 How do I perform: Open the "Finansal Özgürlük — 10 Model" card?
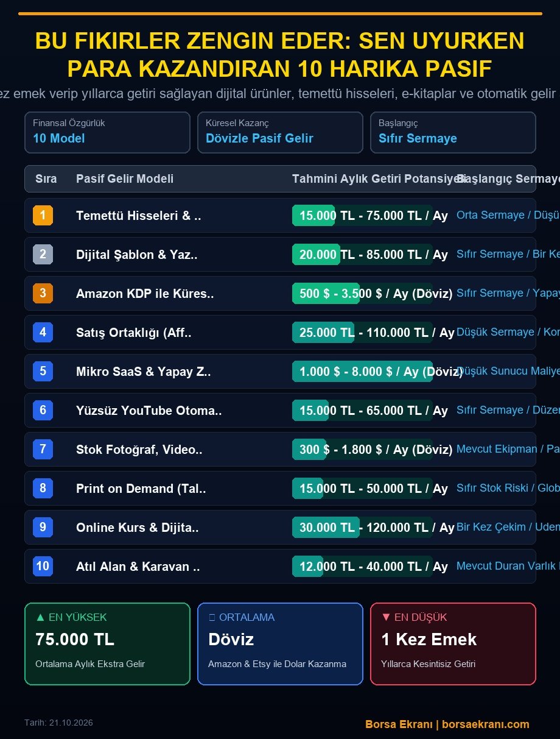pyautogui.click(x=107, y=132)
